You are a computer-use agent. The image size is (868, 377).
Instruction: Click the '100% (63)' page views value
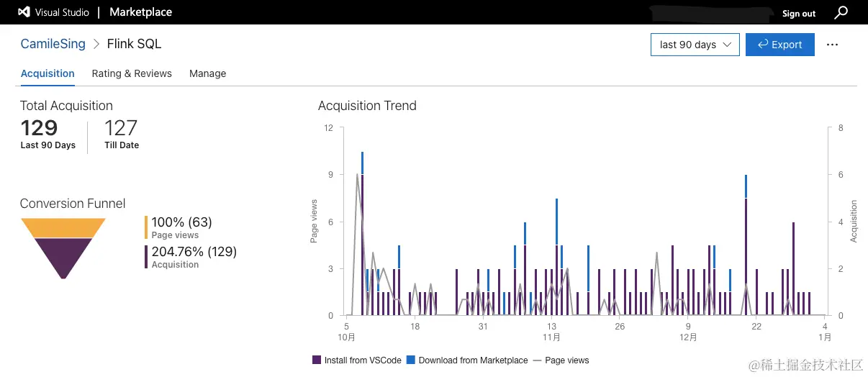pos(181,222)
